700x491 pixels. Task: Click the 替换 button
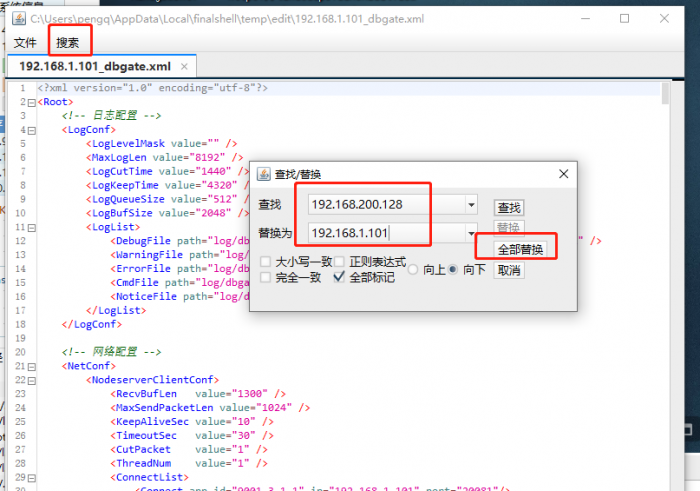pyautogui.click(x=509, y=228)
